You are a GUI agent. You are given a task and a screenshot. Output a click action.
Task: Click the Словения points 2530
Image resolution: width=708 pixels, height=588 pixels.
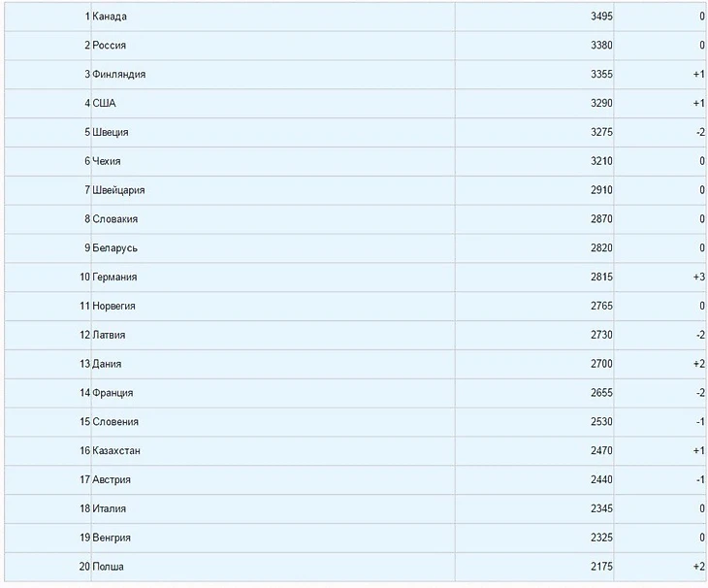[x=601, y=421]
